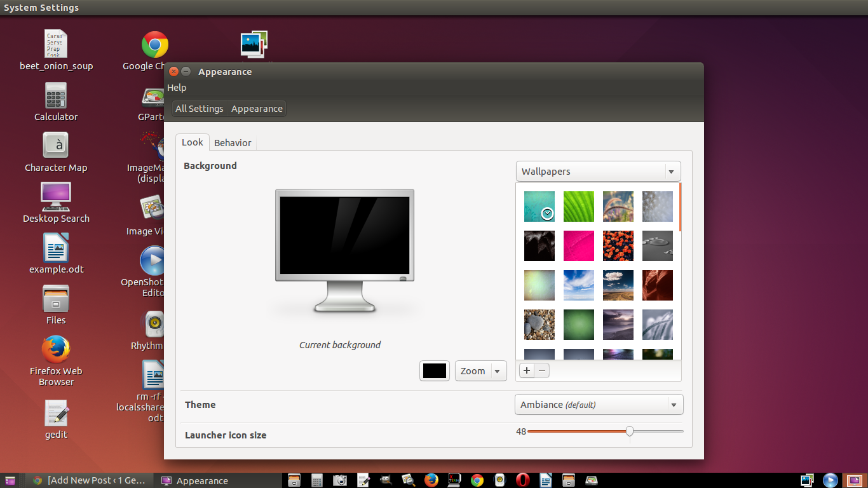Image resolution: width=868 pixels, height=488 pixels.
Task: Click the Firefox Web Browser desktop icon
Action: (x=56, y=360)
